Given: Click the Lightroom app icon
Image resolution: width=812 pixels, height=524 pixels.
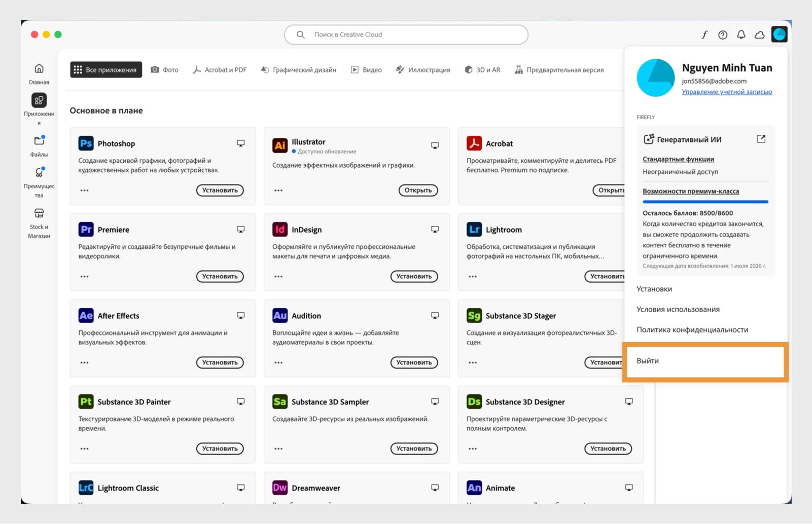Looking at the screenshot, I should click(474, 230).
